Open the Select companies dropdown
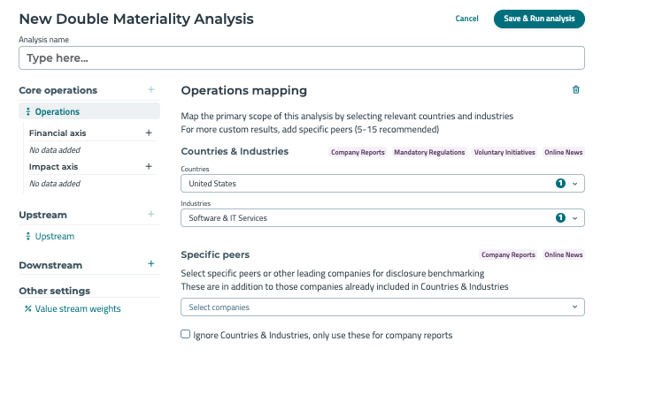 tap(382, 307)
